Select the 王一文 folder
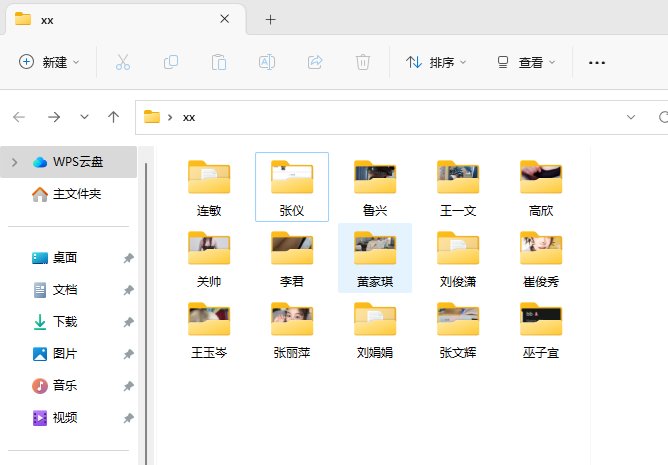Image resolution: width=668 pixels, height=465 pixels. coord(458,188)
